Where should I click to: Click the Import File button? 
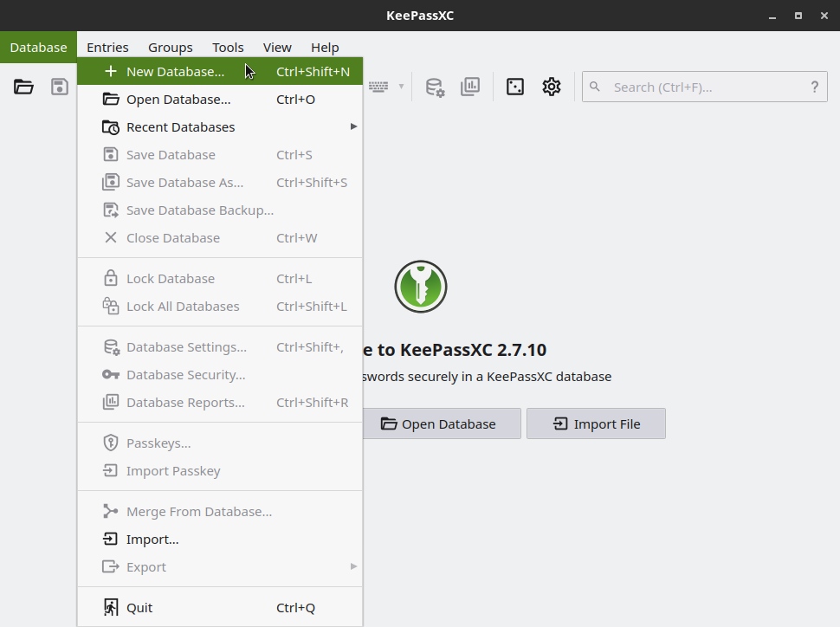pos(597,423)
